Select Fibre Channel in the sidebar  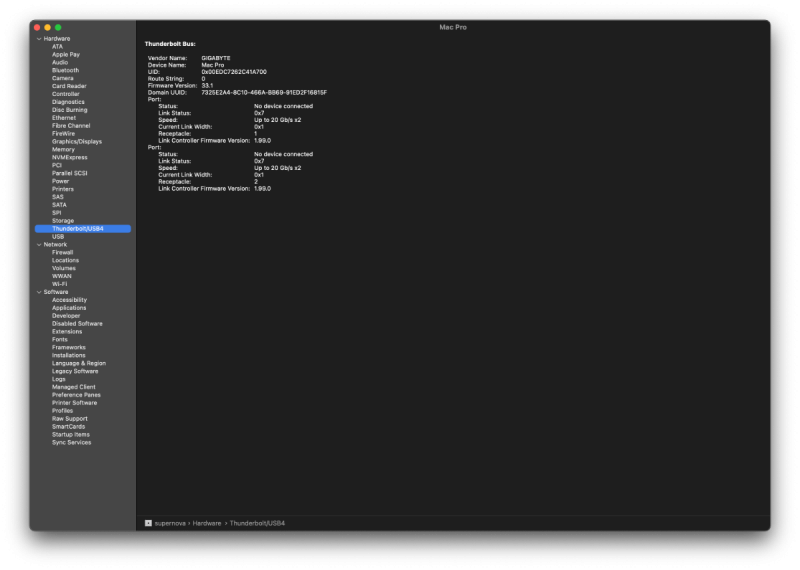click(x=71, y=126)
